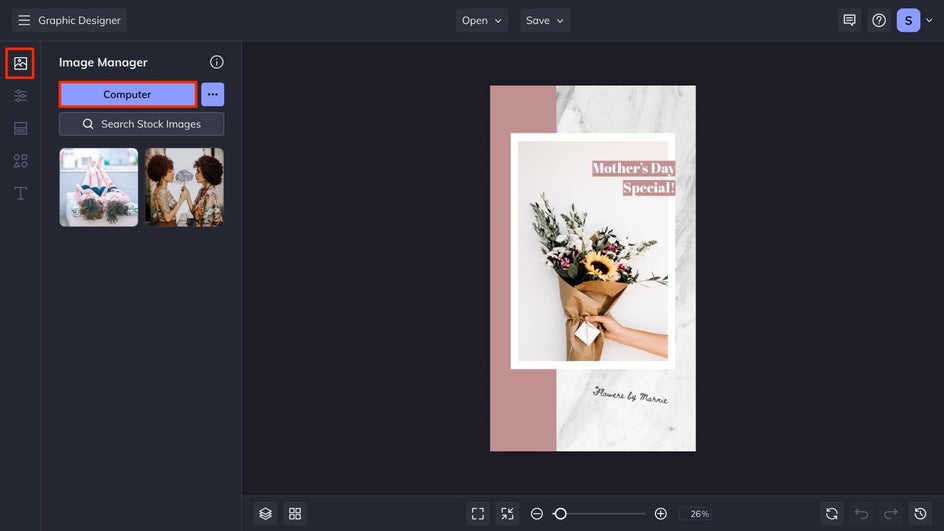Redo the last action
This screenshot has width=944, height=531.
[x=891, y=514]
